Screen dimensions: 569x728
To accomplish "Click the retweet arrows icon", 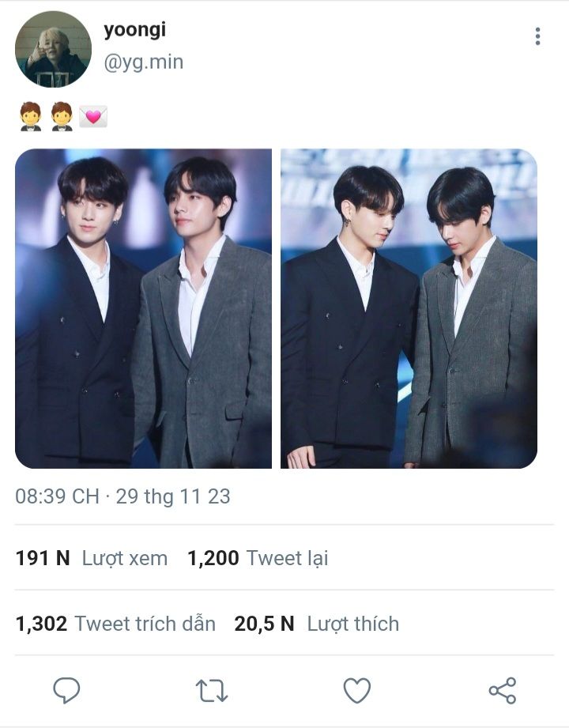I will (212, 691).
